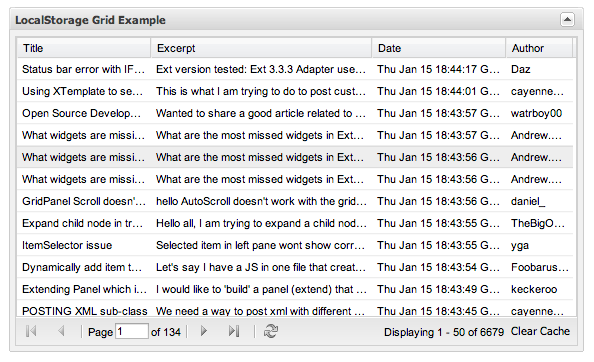Image resolution: width=594 pixels, height=362 pixels.
Task: Click date cell 'Thu Jan 15 18:43:54 G...'
Action: 438,267
